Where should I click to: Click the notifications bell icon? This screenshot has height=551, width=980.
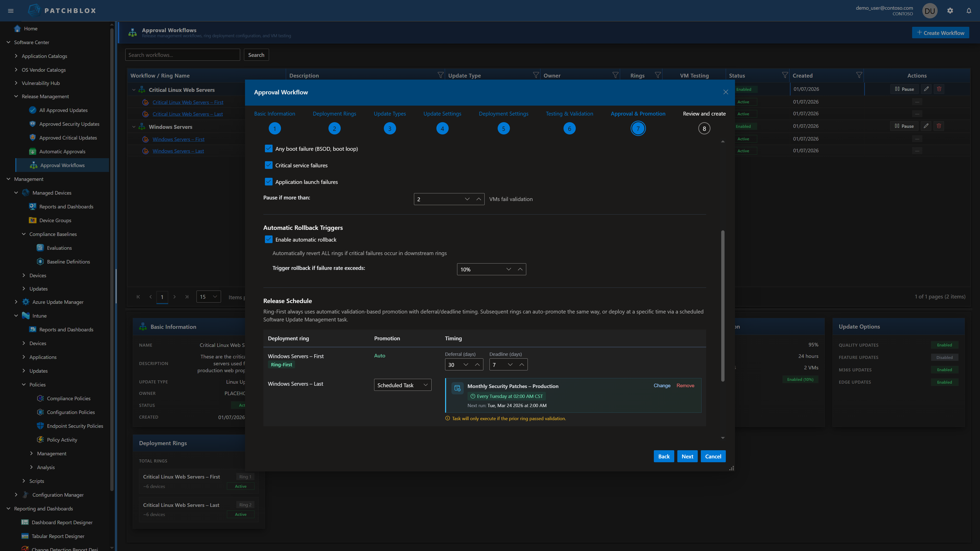point(969,11)
